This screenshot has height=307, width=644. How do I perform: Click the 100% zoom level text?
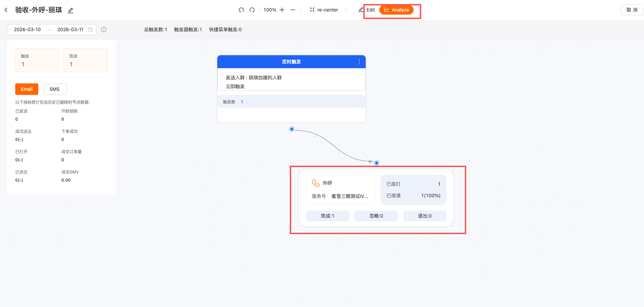[x=270, y=10]
